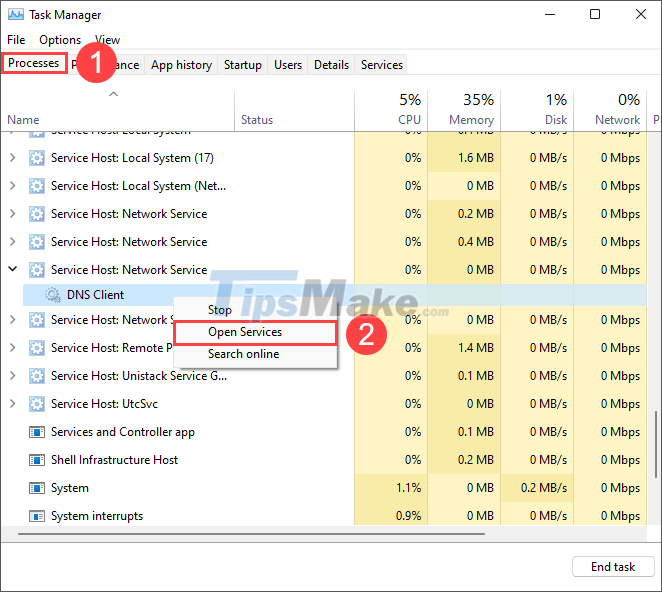The width and height of the screenshot is (662, 592).
Task: Switch to the App history tab
Action: (181, 65)
